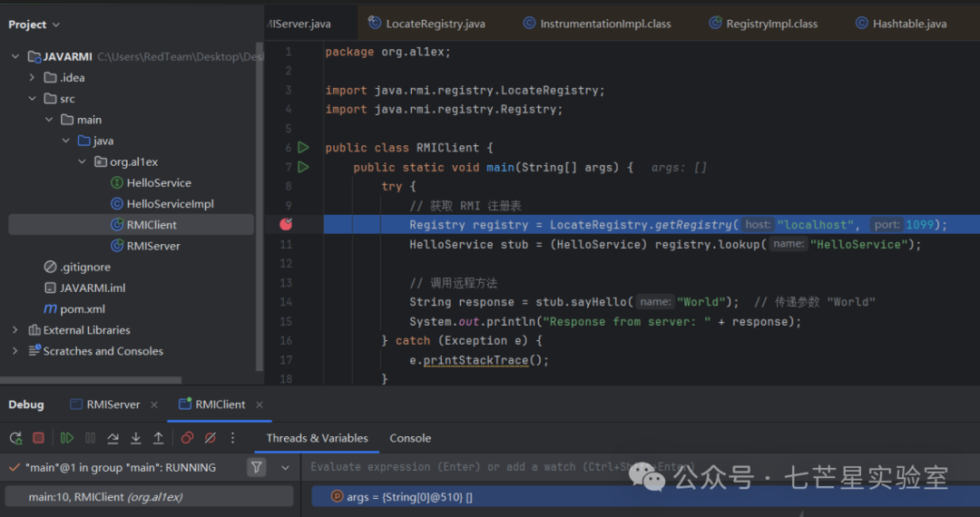Remove the breakpoint on line 10
Viewport: 980px width, 517px height.
click(286, 224)
